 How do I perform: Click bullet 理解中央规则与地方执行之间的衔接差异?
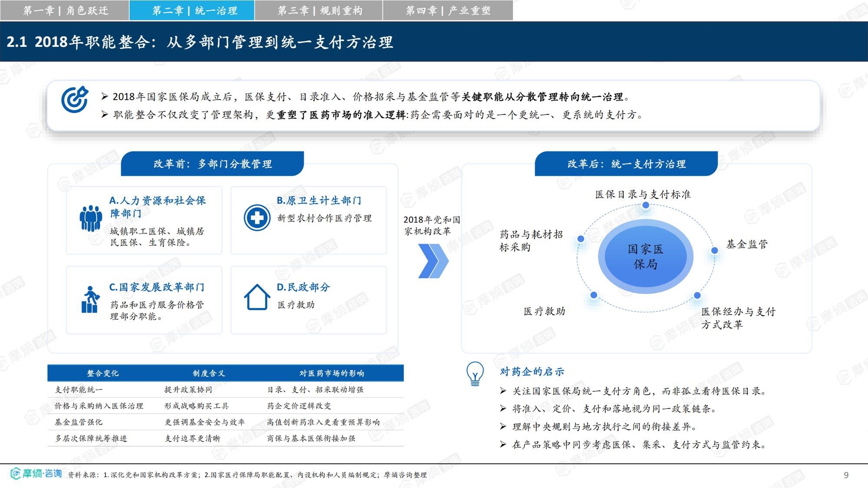(604, 427)
